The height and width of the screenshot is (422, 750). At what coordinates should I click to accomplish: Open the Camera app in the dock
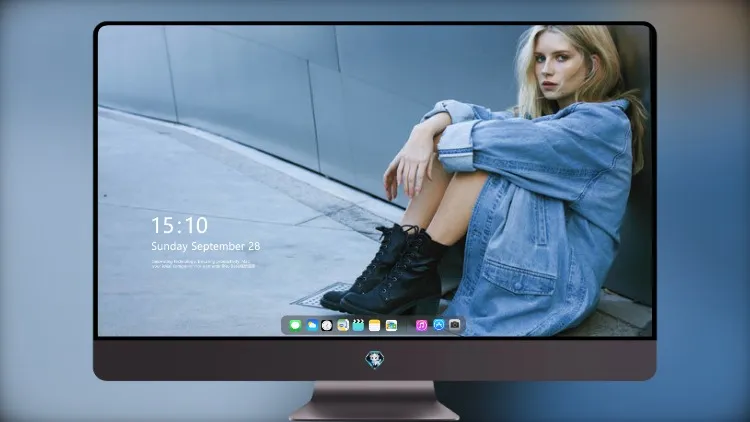(x=454, y=325)
